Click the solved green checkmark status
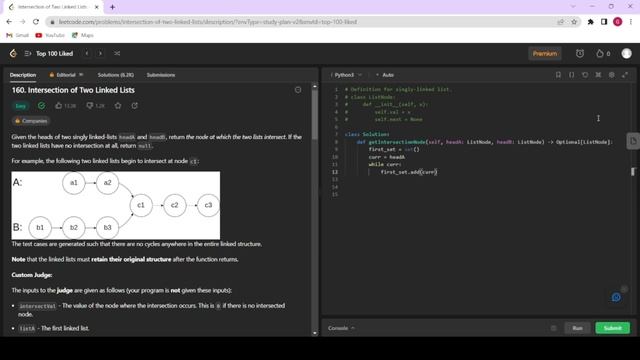Screen dimensions: 640x360 pyautogui.click(x=41, y=106)
